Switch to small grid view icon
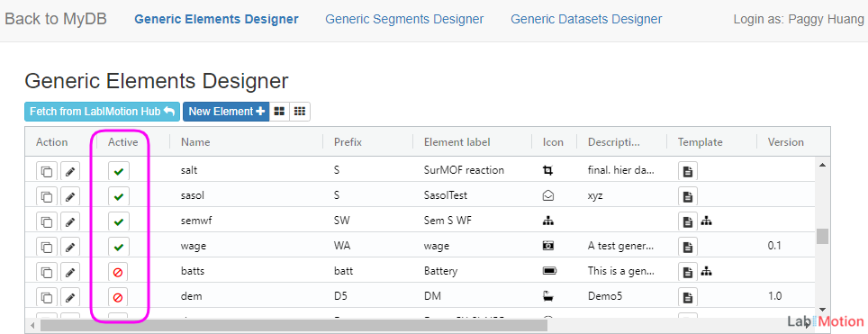Viewport: 868px width, 334px height. pyautogui.click(x=300, y=112)
